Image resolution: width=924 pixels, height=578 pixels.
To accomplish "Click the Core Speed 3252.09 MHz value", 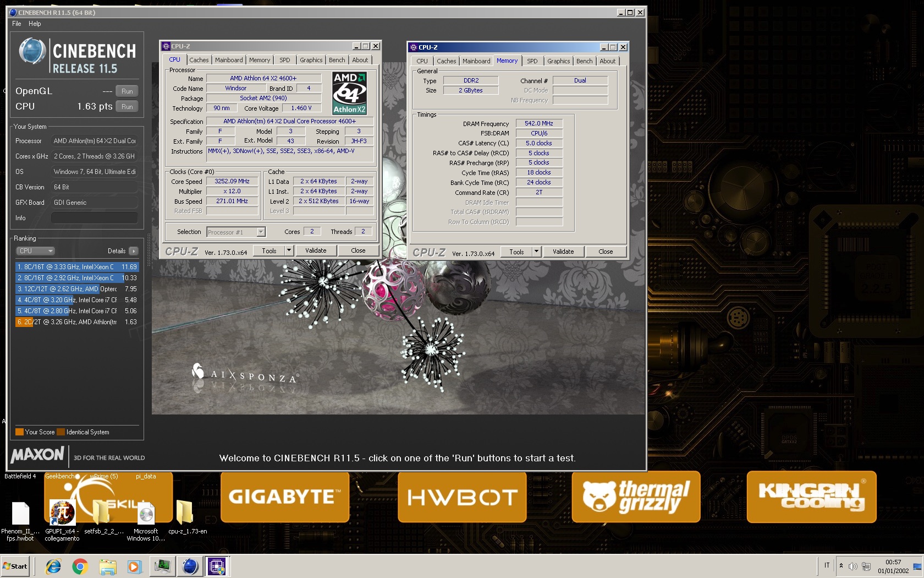I will coord(232,181).
